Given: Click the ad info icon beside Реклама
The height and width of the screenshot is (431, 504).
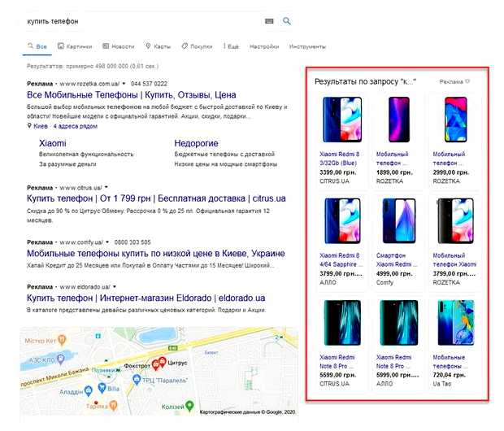Looking at the screenshot, I should pos(467,82).
